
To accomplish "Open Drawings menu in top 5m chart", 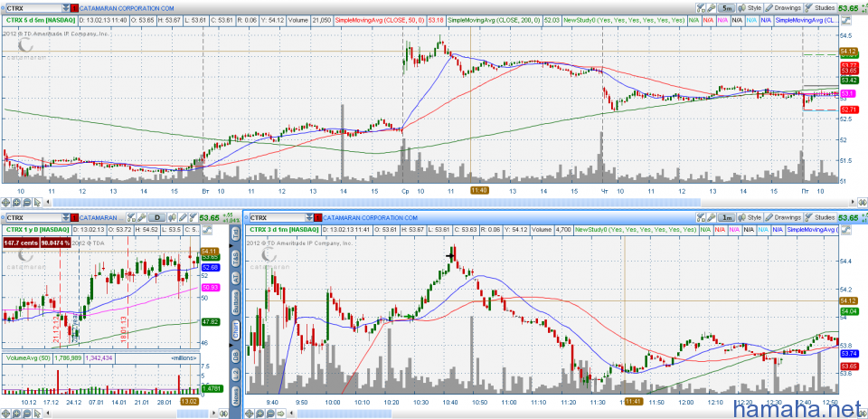I will click(x=783, y=8).
